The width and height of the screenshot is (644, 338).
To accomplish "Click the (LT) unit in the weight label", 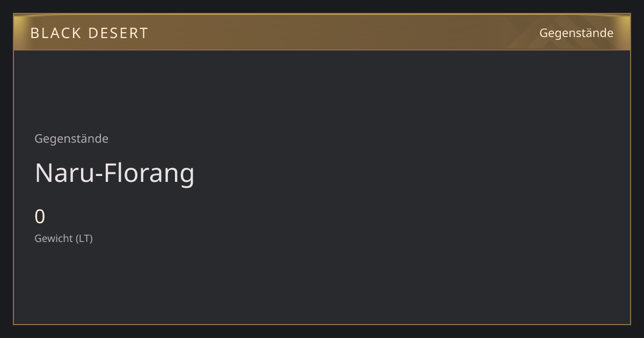I will pos(84,239).
